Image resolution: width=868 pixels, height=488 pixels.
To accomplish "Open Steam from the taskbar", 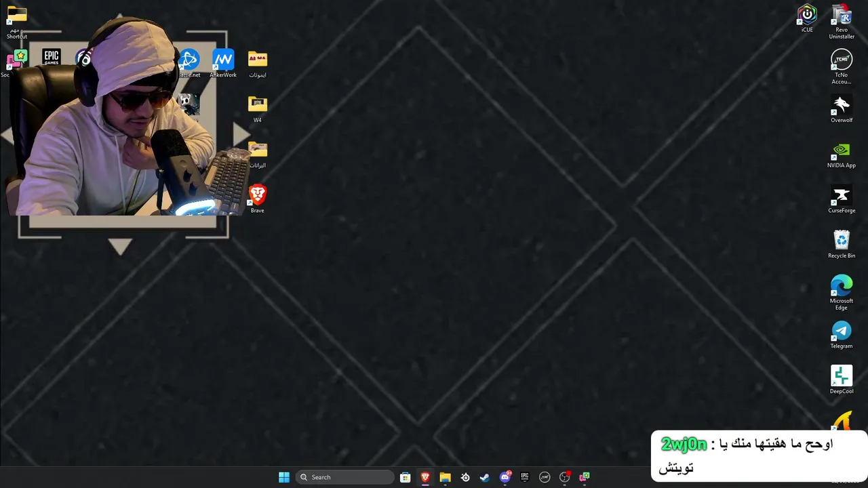I will point(485,477).
